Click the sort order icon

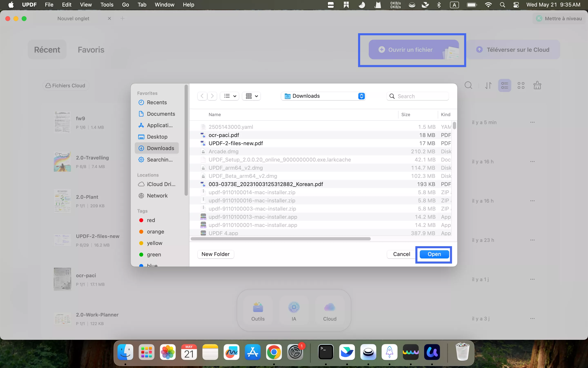click(x=488, y=85)
